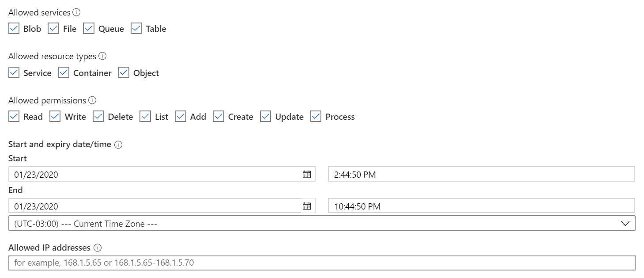Uncheck the Container resource type
This screenshot has height=278, width=644.
[64, 73]
